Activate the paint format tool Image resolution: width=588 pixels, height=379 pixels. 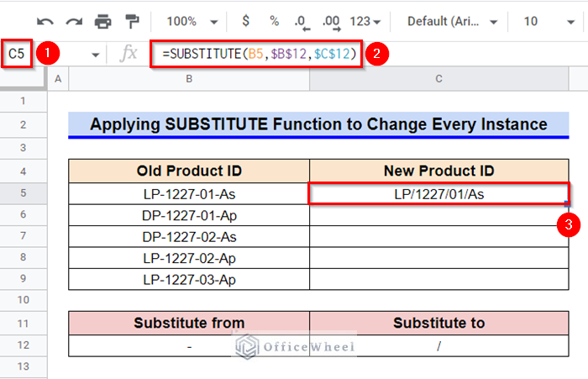point(132,22)
